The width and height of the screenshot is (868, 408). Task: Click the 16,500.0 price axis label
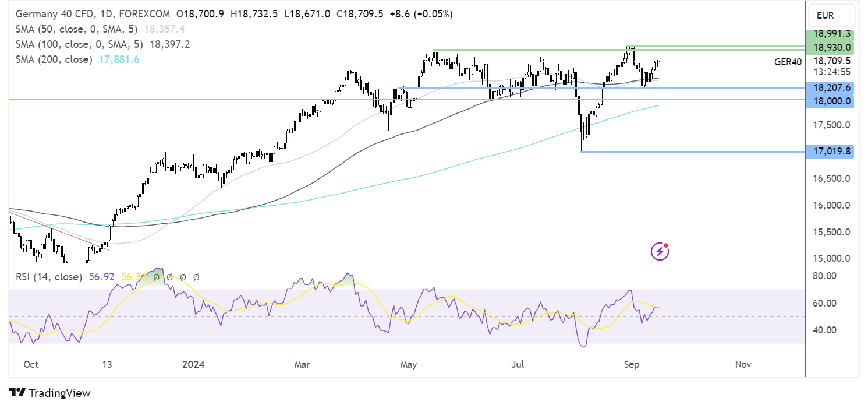832,179
